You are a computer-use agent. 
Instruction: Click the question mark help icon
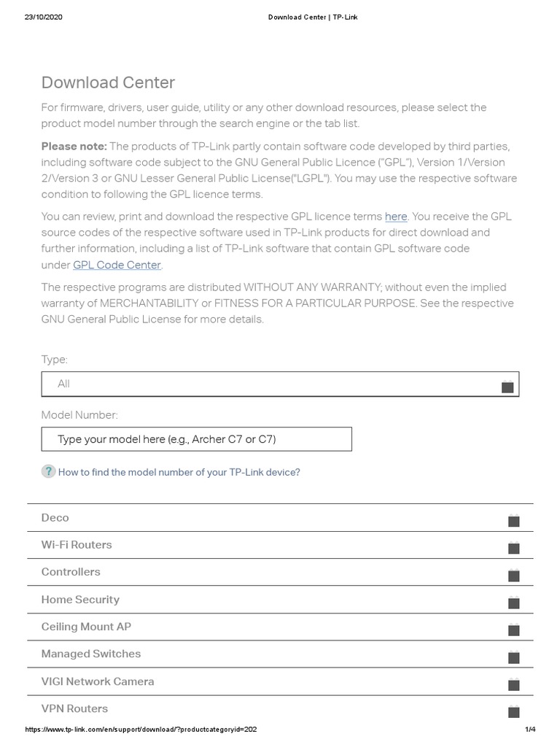48,471
